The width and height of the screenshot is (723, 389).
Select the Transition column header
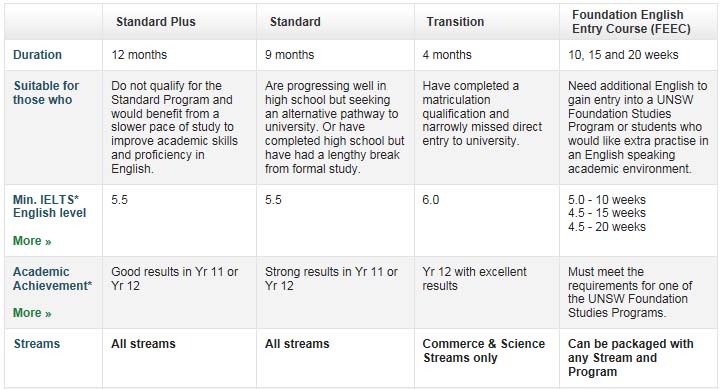point(455,22)
